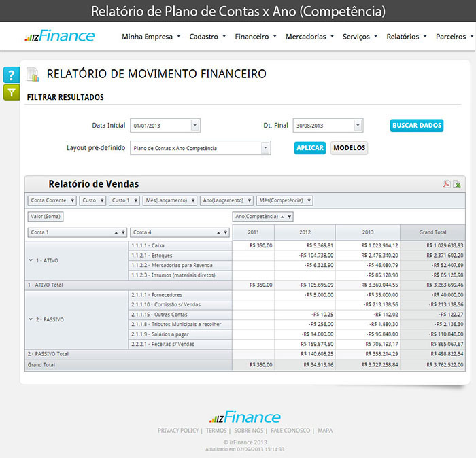The height and width of the screenshot is (458, 476).
Task: Select the Insumos (materiais diretos) row label
Action: click(x=180, y=275)
